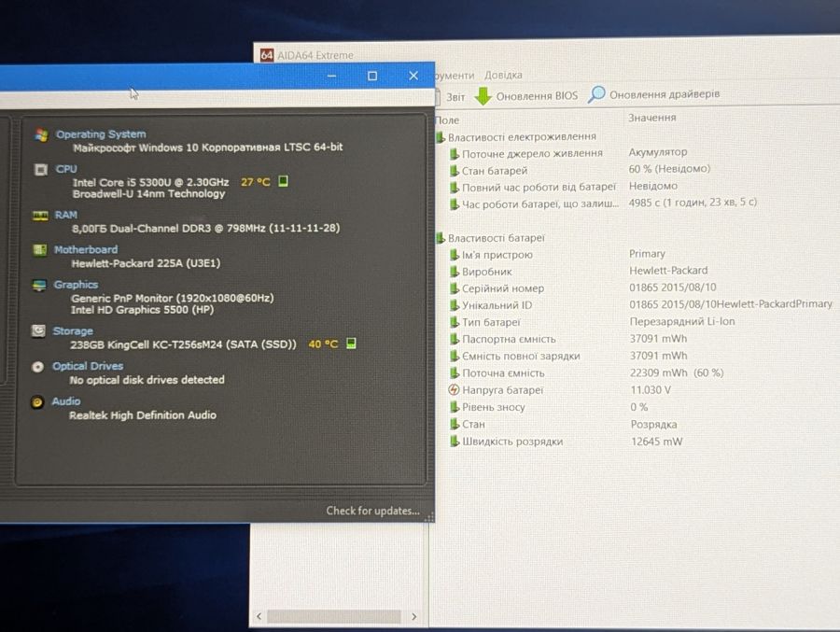Click the Hewlett-Packard 225A motherboard text
This screenshot has height=632, width=840.
(x=146, y=263)
